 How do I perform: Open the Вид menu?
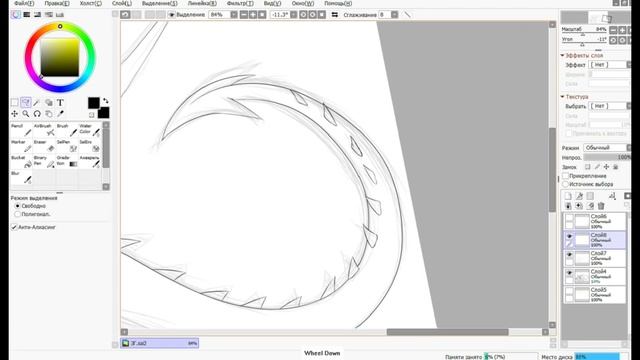click(x=272, y=3)
